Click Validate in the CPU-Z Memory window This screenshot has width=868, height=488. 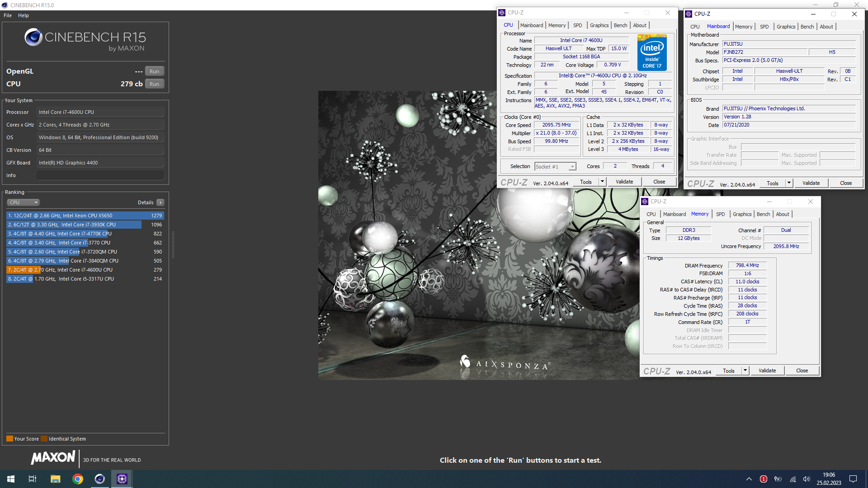pos(767,371)
